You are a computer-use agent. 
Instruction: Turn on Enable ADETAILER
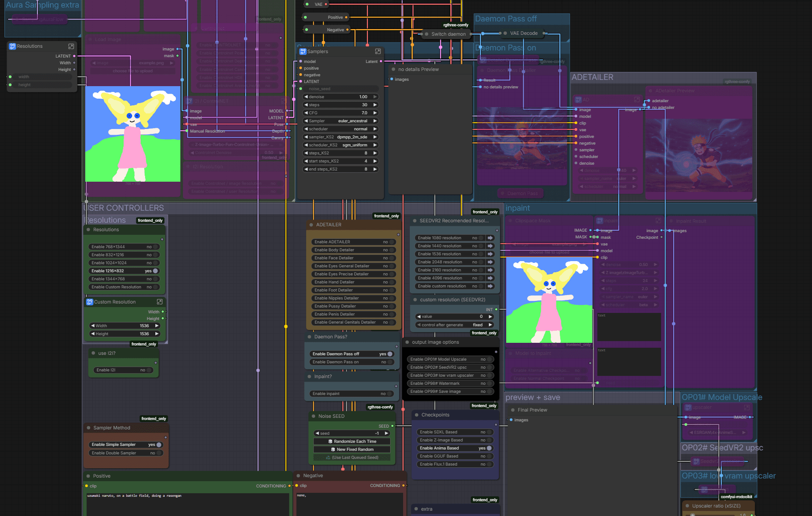[x=353, y=242]
